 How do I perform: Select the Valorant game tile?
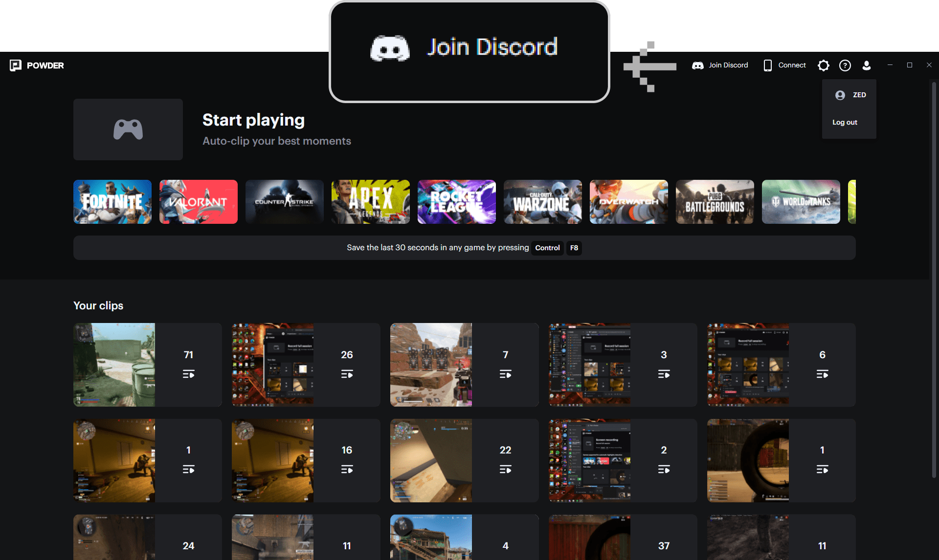[x=199, y=202]
